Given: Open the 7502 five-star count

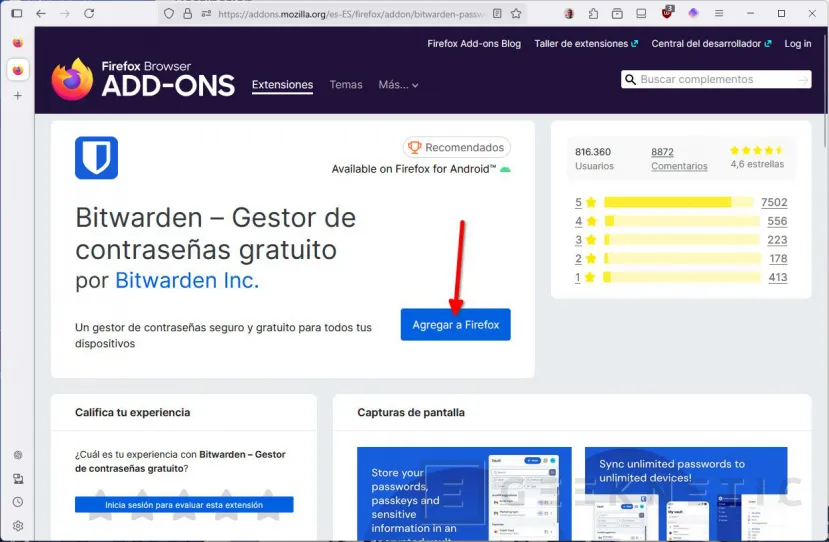Looking at the screenshot, I should click(774, 202).
